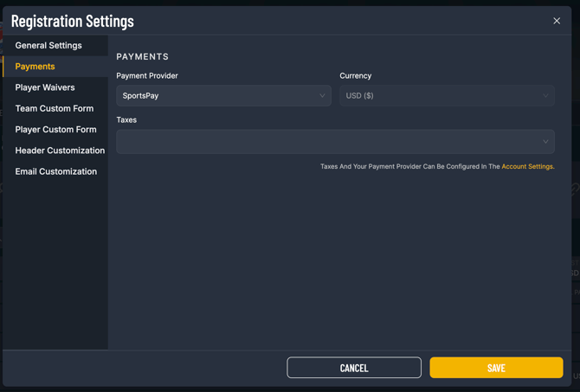Close the Registration Settings dialog

(557, 21)
